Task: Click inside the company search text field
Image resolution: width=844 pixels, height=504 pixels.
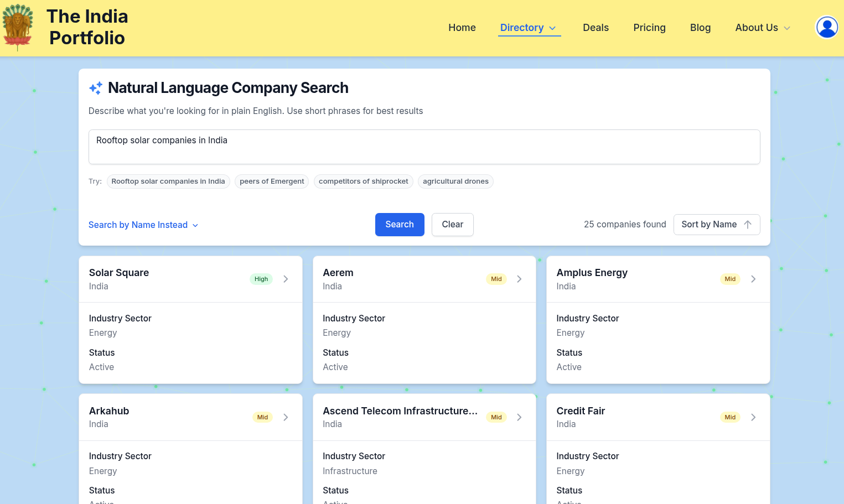Action: [x=424, y=146]
